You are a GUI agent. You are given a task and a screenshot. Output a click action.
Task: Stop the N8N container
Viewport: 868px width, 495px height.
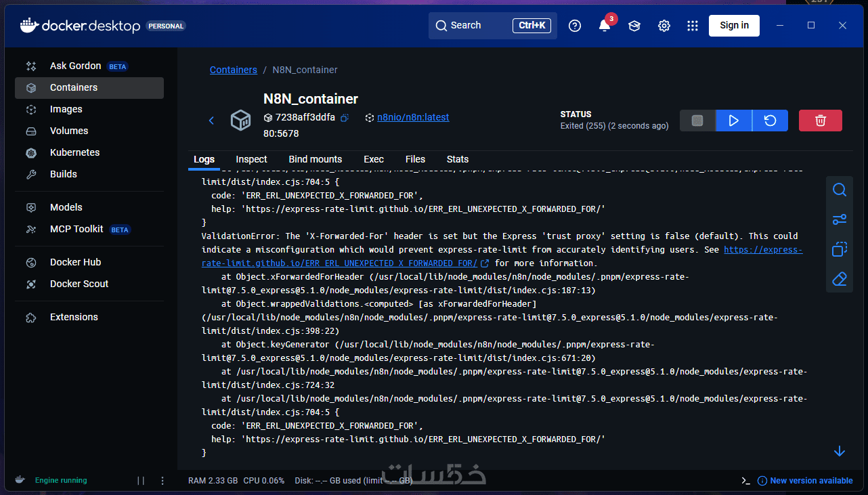[x=697, y=121]
